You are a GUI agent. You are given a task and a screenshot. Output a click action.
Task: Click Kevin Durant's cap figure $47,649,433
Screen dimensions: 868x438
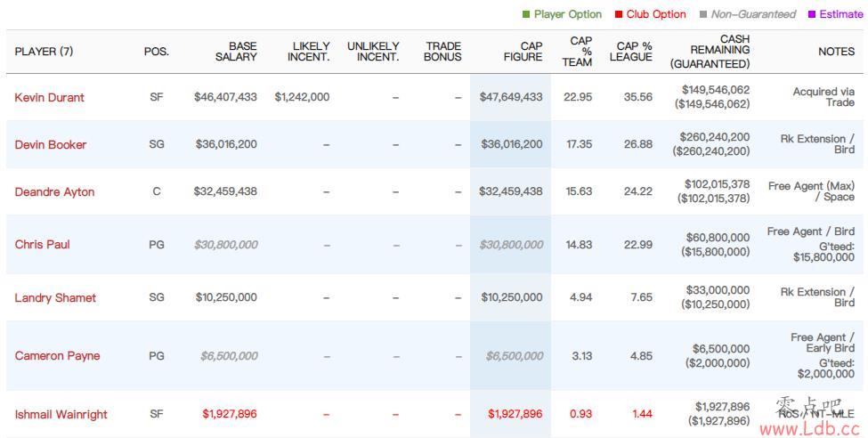pos(511,97)
